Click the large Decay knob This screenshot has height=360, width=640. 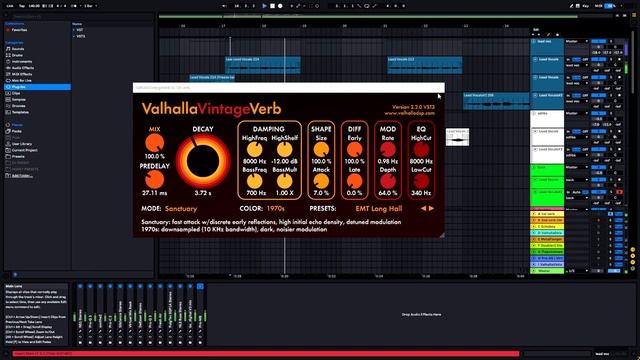[203, 160]
